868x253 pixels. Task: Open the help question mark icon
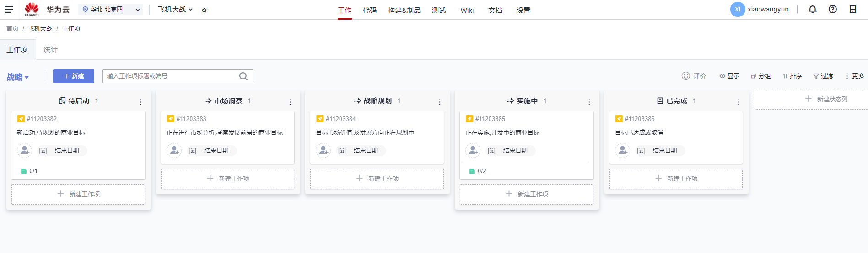[832, 9]
